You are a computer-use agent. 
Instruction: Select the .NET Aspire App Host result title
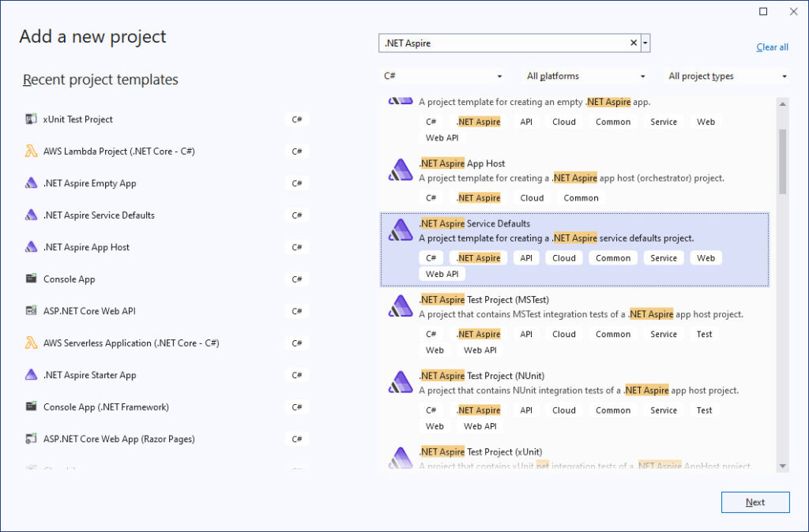click(x=461, y=163)
